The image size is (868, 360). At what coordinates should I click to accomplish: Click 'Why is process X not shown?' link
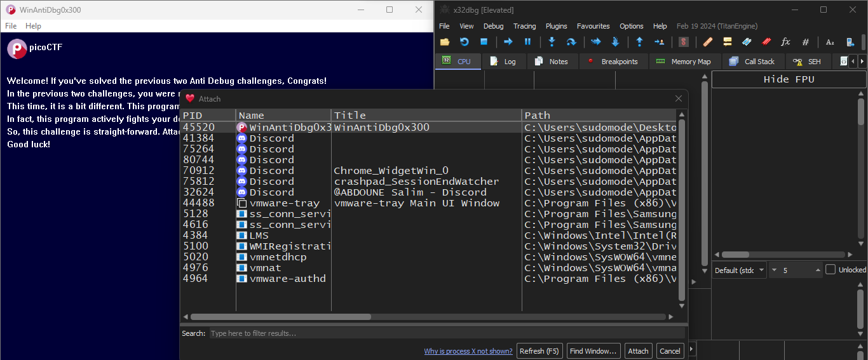coord(468,351)
